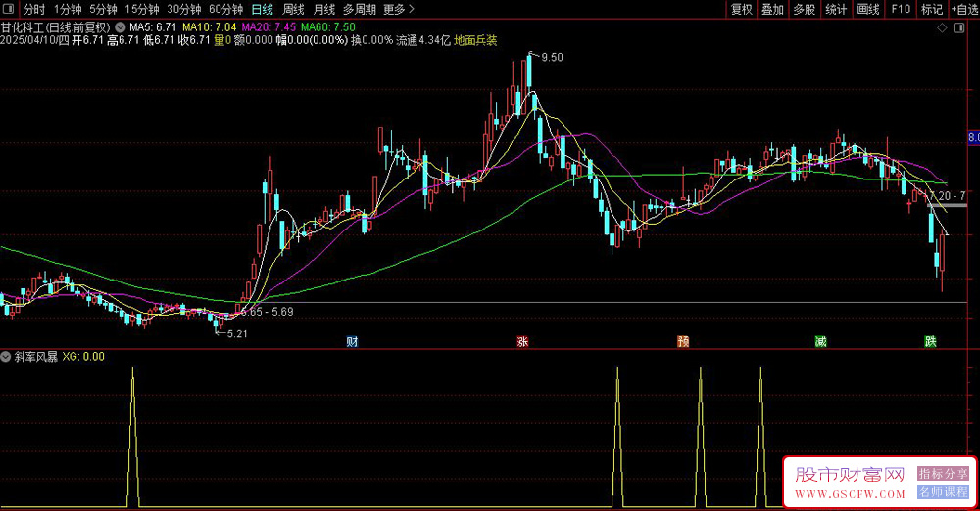The image size is (980, 511).
Task: Select the 30分钟 period tab
Action: click(x=184, y=10)
